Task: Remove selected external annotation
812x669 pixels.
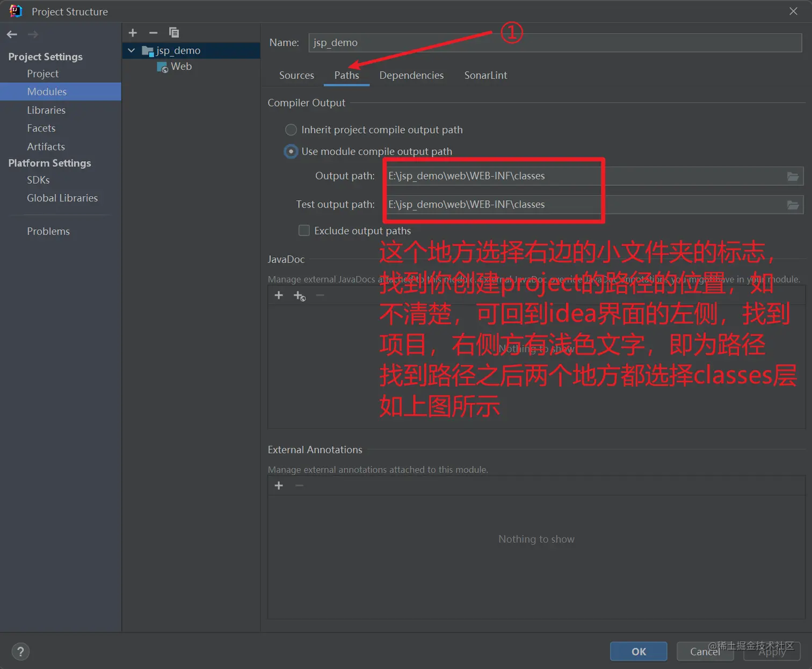Action: point(299,485)
